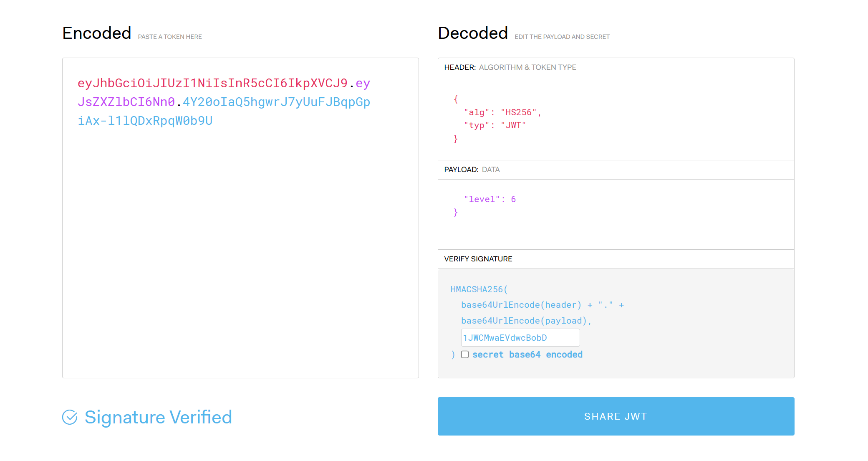The image size is (868, 461).
Task: Click the Signature Verified checkmark icon
Action: (70, 417)
